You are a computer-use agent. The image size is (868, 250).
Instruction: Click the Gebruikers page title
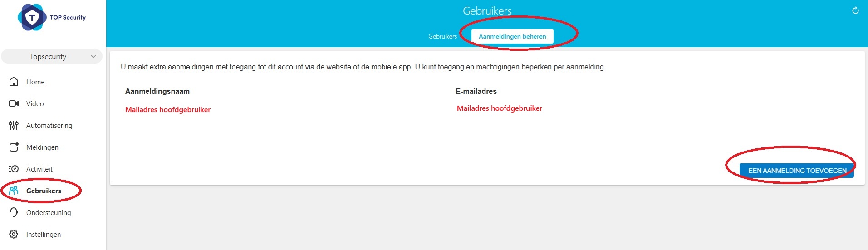487,11
